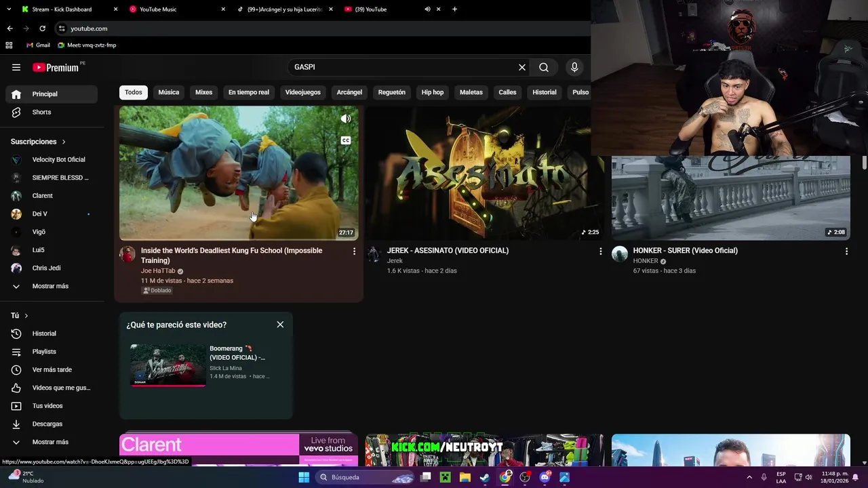Open Shorts from the sidebar
The width and height of the screenshot is (868, 488).
click(x=52, y=112)
